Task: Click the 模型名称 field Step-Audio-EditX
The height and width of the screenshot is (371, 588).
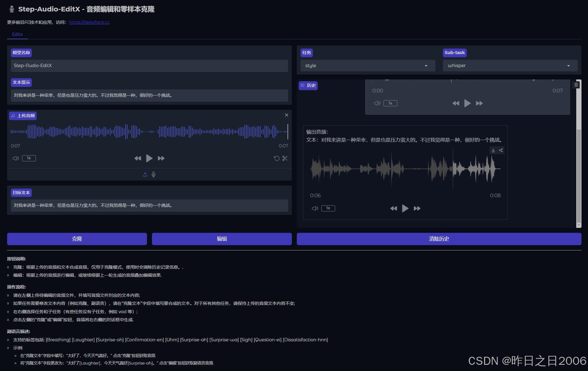Action: [x=149, y=66]
